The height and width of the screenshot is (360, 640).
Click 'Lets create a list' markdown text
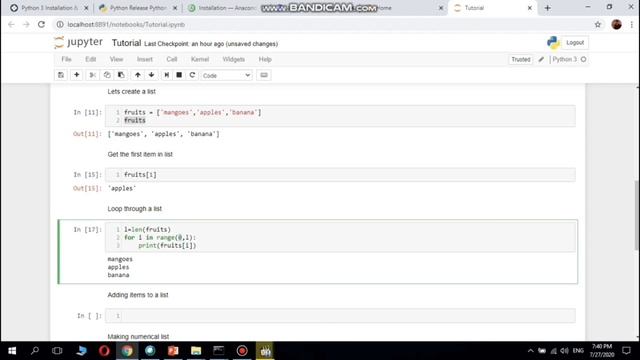click(131, 91)
